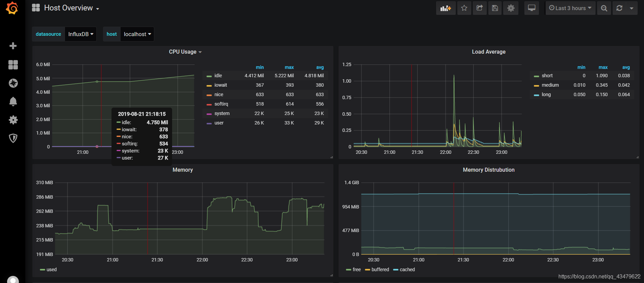The width and height of the screenshot is (644, 283).
Task: Open the refresh interval dropdown arrow
Action: pos(632,8)
